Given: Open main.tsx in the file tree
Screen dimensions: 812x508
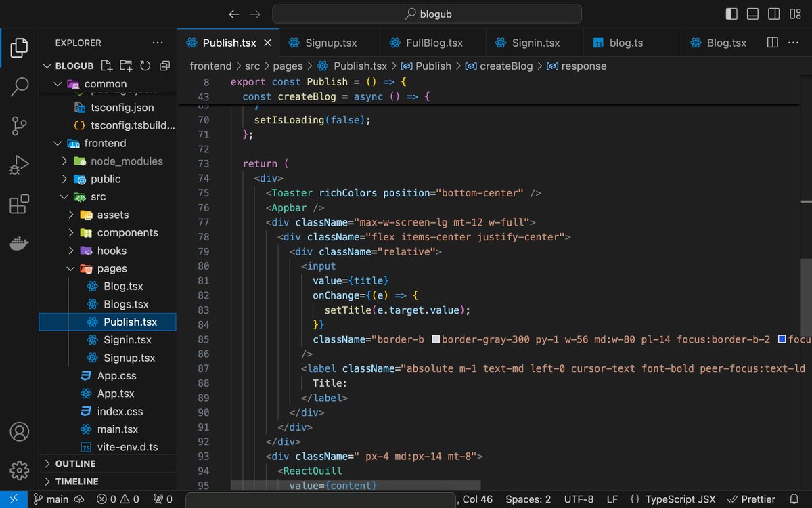Looking at the screenshot, I should 108,429.
